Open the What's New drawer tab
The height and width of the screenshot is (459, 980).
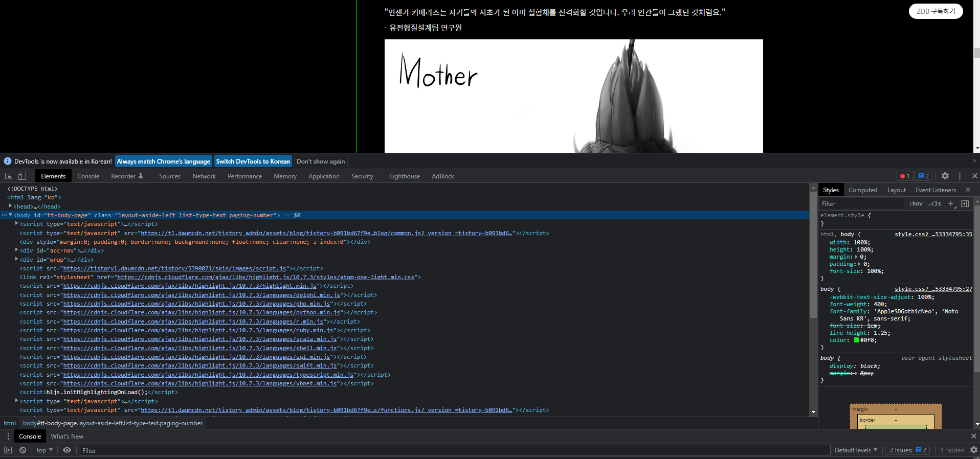pyautogui.click(x=67, y=436)
